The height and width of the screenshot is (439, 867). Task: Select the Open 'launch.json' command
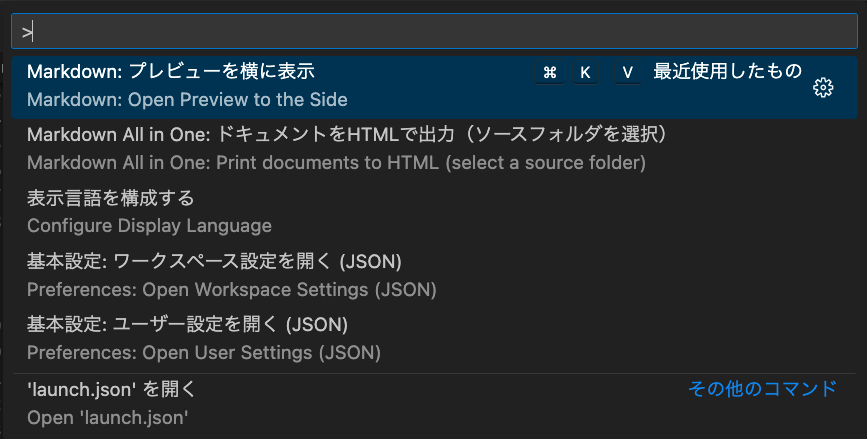(x=108, y=417)
